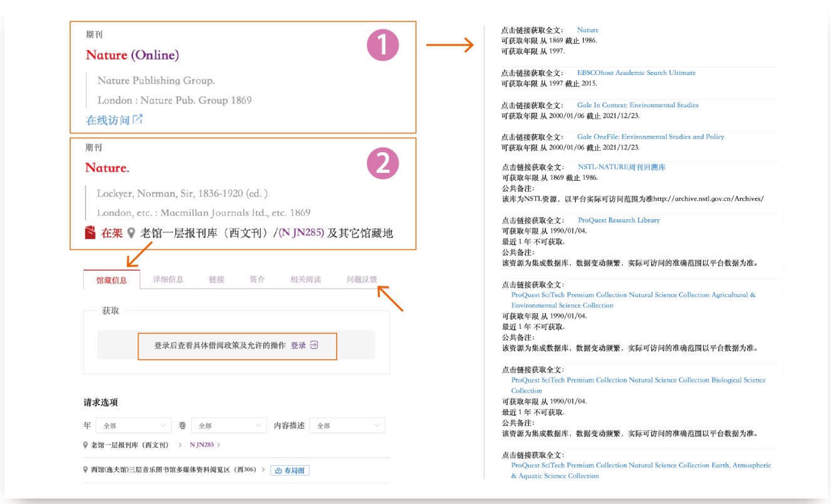Click the N JN285 call number under 请求选项
The height and width of the screenshot is (504, 831).
[202, 445]
